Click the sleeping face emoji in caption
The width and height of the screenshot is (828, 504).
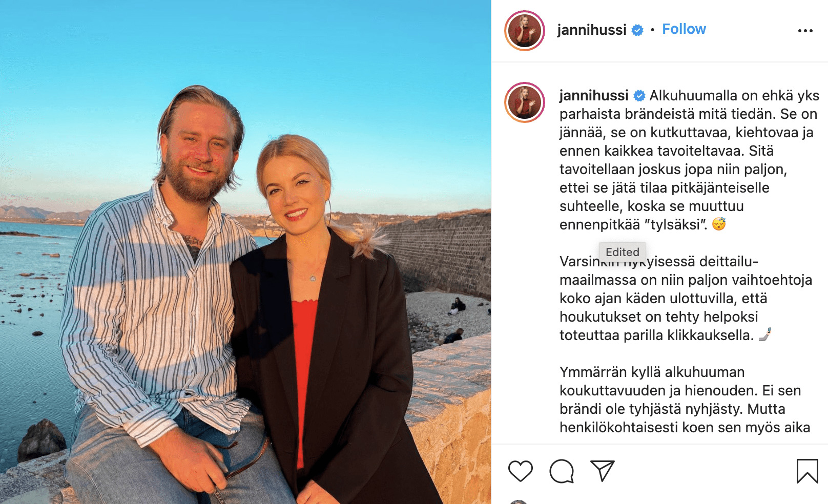point(719,224)
